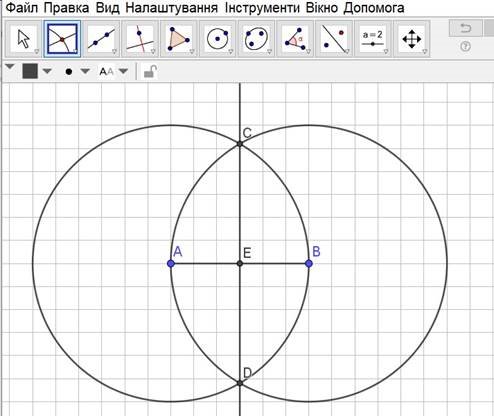Expand the Ellipse tool's dropdown triangle
The height and width of the screenshot is (416, 494).
point(269,51)
